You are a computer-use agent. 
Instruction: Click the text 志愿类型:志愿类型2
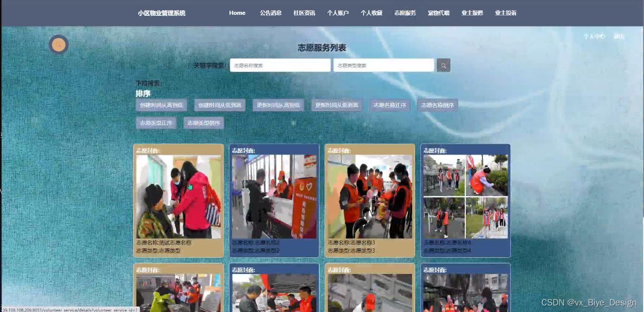click(x=256, y=251)
